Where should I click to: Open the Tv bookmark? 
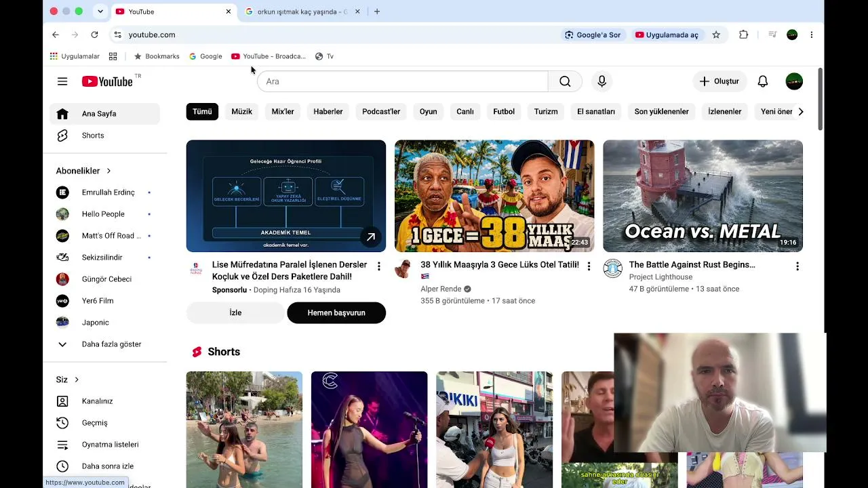(324, 56)
